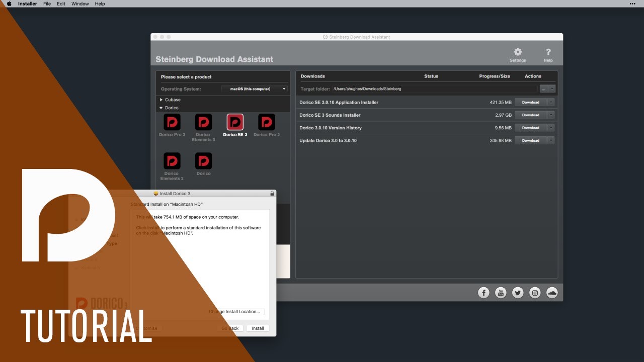Click the 2.97 GB size value
This screenshot has height=362, width=644.
click(x=503, y=115)
